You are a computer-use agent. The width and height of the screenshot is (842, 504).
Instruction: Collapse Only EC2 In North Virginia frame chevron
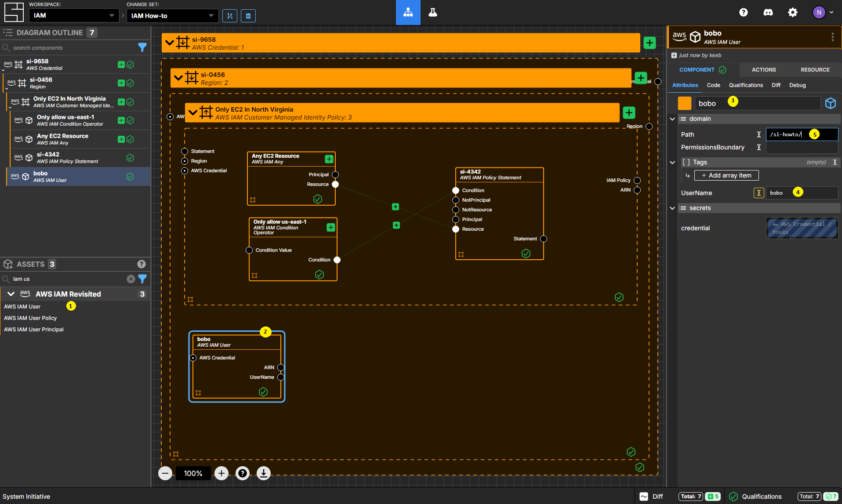[x=193, y=112]
